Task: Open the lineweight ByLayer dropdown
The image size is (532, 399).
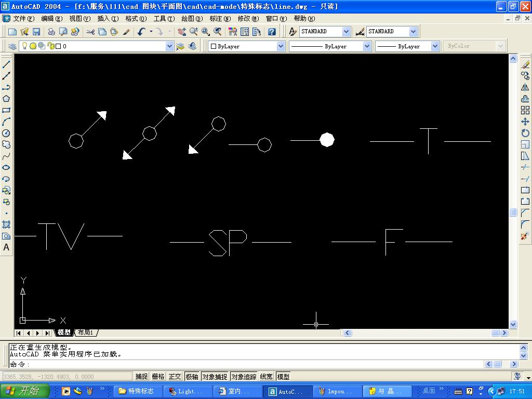Action: coord(435,46)
